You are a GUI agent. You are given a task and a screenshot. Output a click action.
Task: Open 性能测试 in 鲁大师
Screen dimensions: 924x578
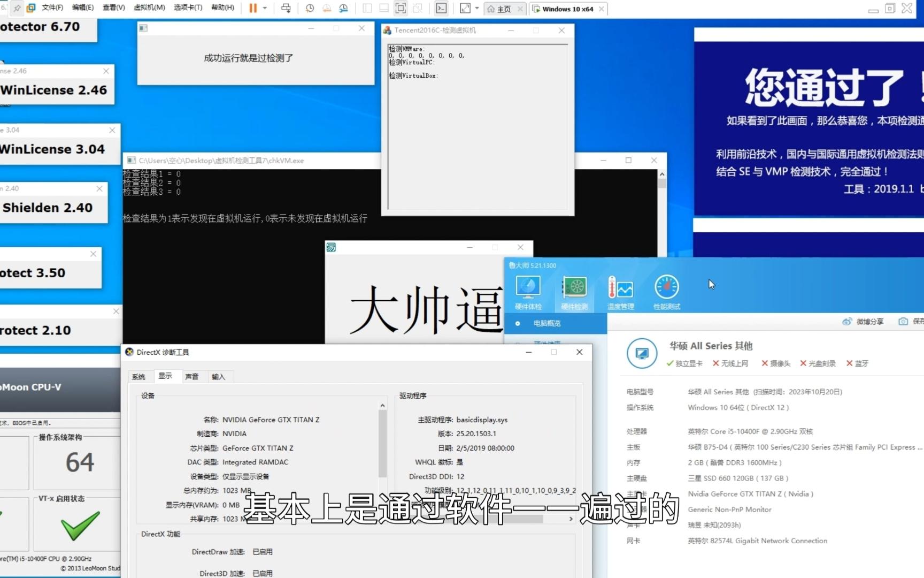click(667, 292)
